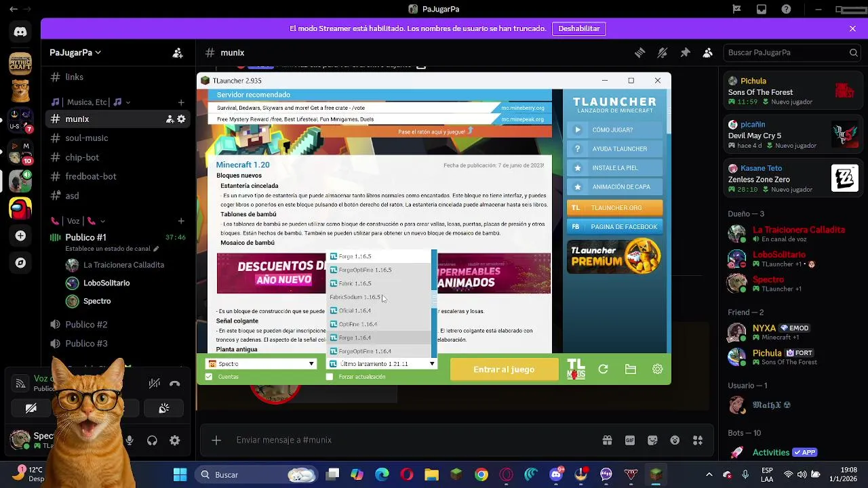Open AYUDA TLAUNCHER button

click(614, 149)
